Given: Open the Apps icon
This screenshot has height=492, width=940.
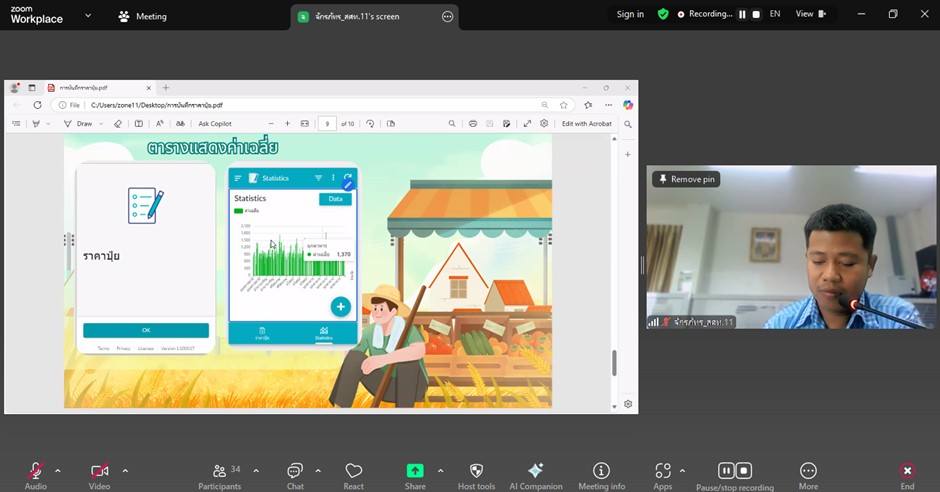Looking at the screenshot, I should point(663,471).
